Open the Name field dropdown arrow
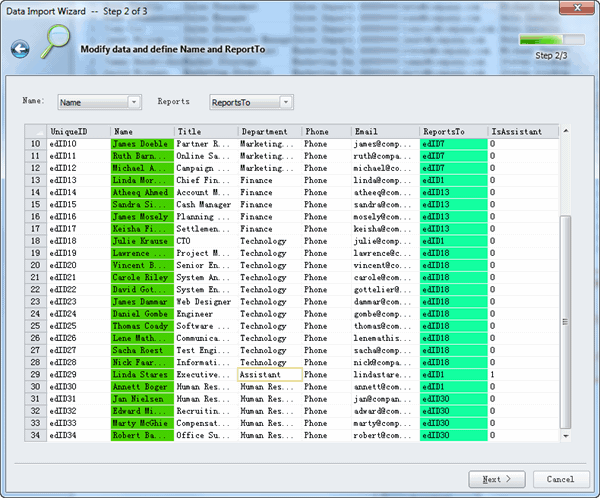Image resolution: width=600 pixels, height=498 pixels. 134,102
